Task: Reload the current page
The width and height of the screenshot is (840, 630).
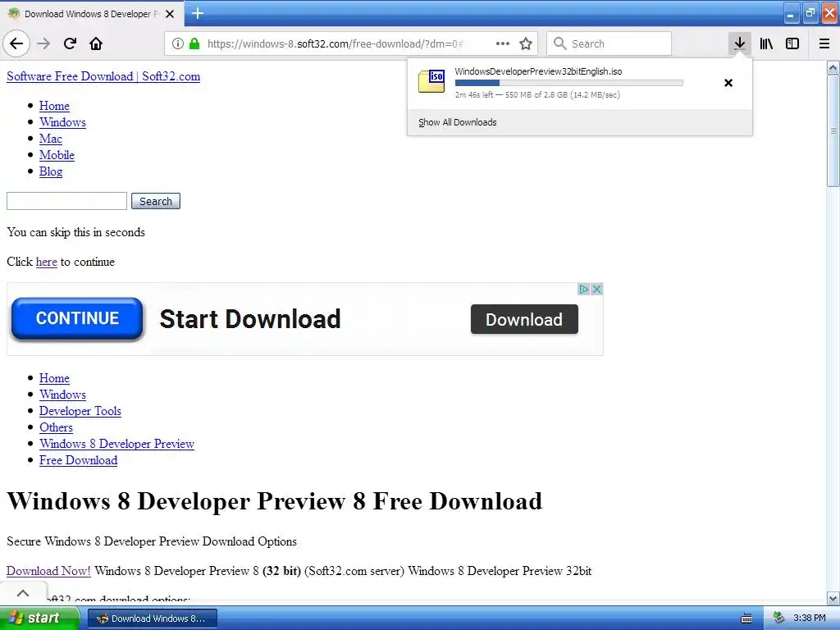Action: point(70,43)
